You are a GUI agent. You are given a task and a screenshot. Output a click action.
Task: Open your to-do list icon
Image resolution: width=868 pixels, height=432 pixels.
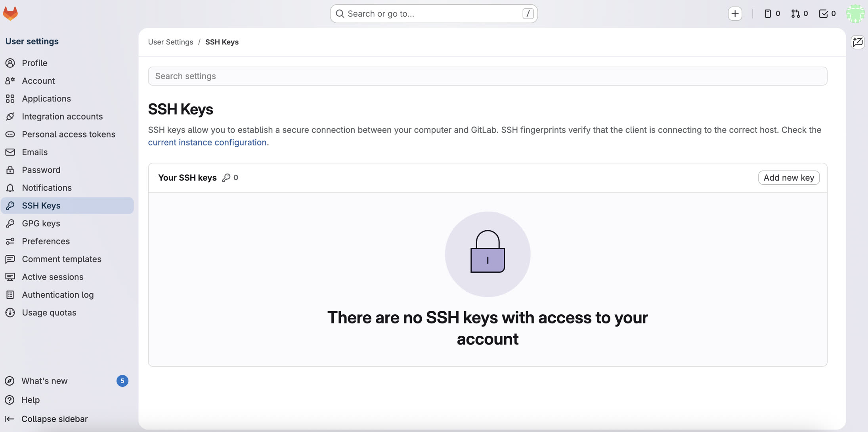[823, 13]
